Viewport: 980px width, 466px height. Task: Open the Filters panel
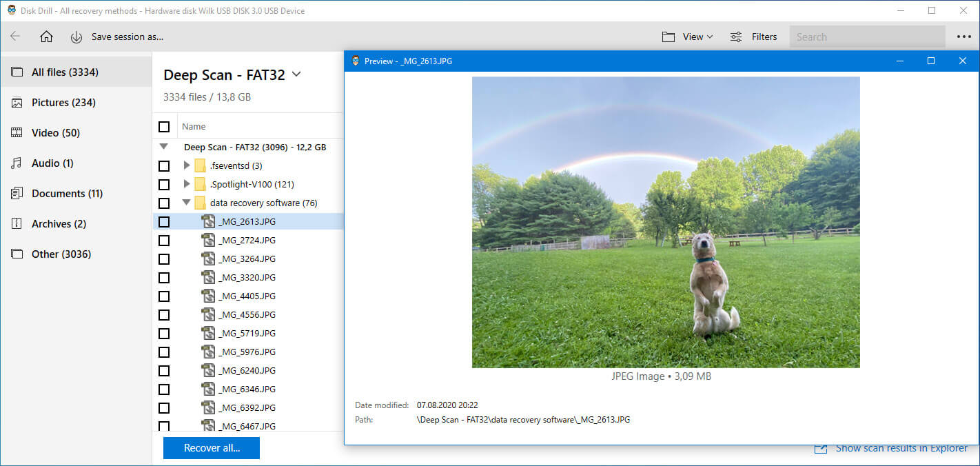(753, 37)
